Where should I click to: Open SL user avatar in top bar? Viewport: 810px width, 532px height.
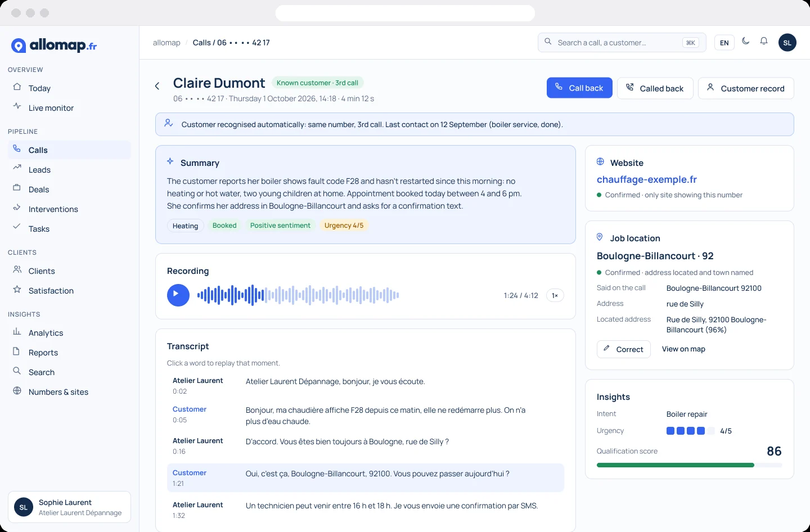click(x=787, y=43)
